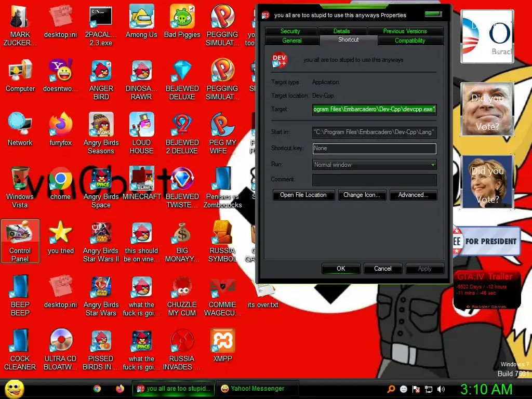Click the Comment input field

coord(374,180)
